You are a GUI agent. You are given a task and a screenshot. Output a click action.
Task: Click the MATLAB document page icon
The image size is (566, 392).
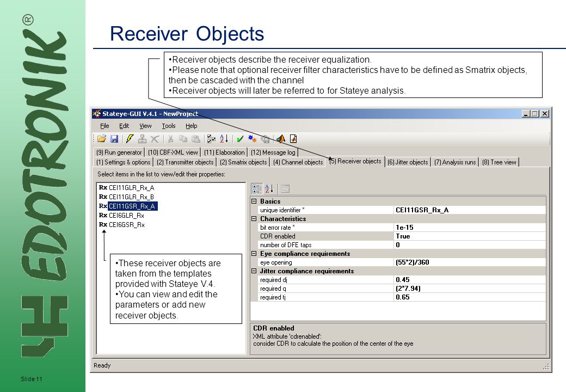293,139
